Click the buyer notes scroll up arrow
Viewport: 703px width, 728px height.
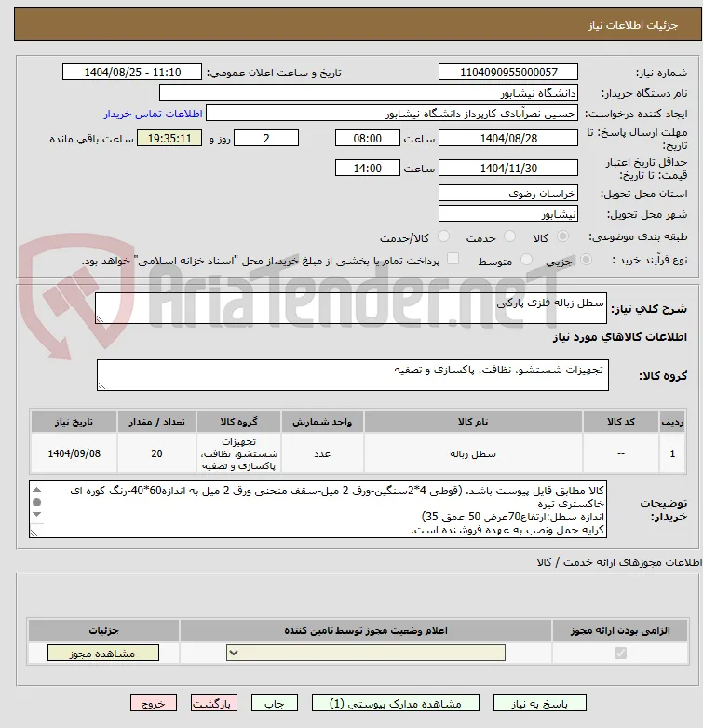(x=37, y=490)
